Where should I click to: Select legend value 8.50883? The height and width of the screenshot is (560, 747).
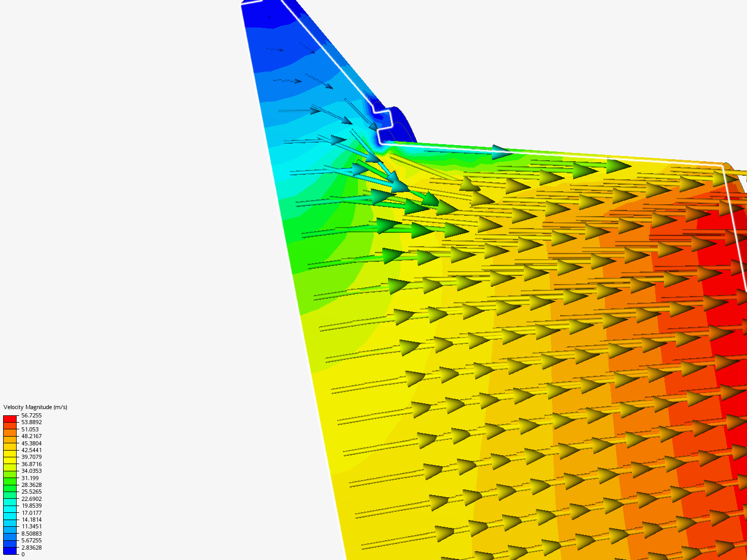click(31, 534)
